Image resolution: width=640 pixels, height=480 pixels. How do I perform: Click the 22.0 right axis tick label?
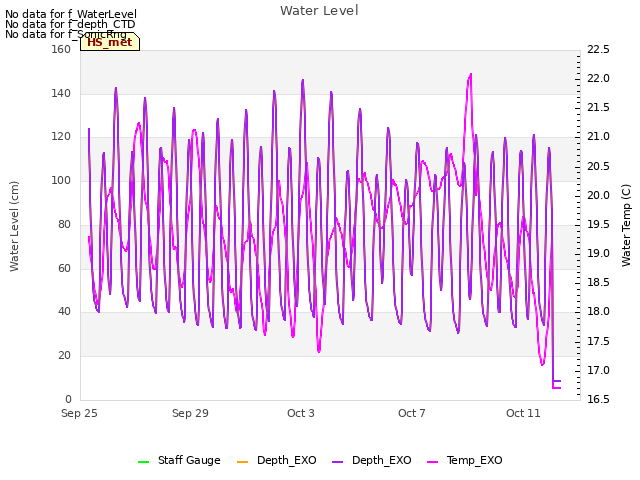point(598,78)
